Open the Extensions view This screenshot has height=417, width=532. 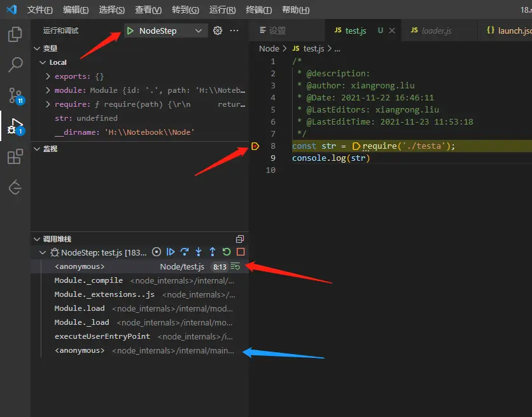pyautogui.click(x=15, y=157)
